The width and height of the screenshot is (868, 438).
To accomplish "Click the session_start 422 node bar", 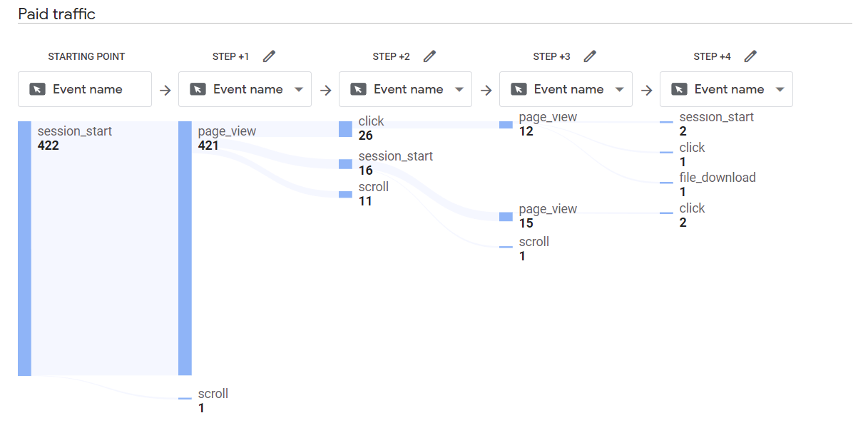I will pos(24,248).
